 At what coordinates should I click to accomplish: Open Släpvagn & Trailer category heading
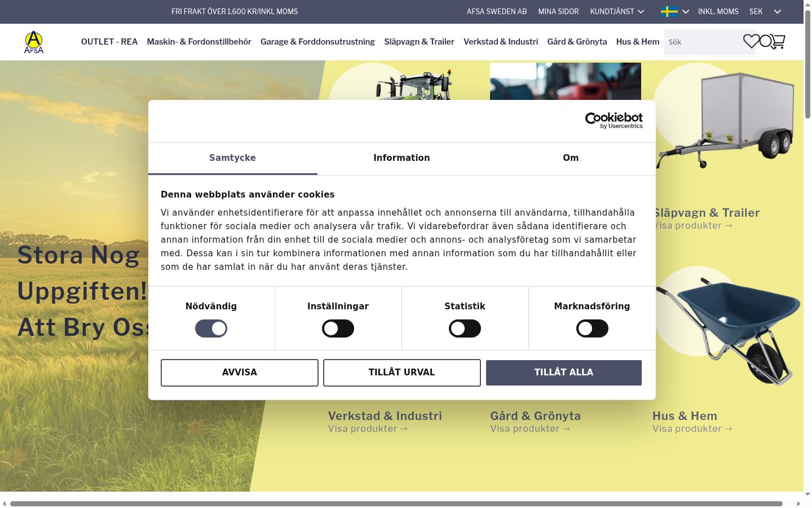click(x=708, y=213)
